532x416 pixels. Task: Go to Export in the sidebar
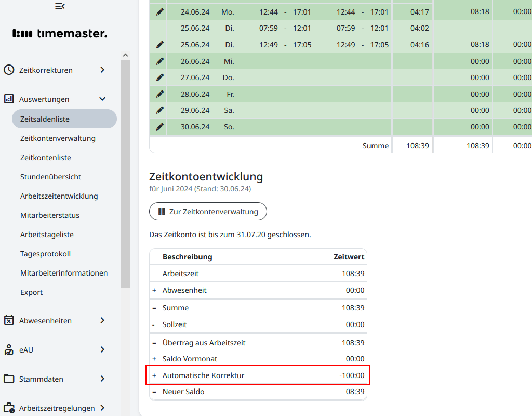(31, 292)
